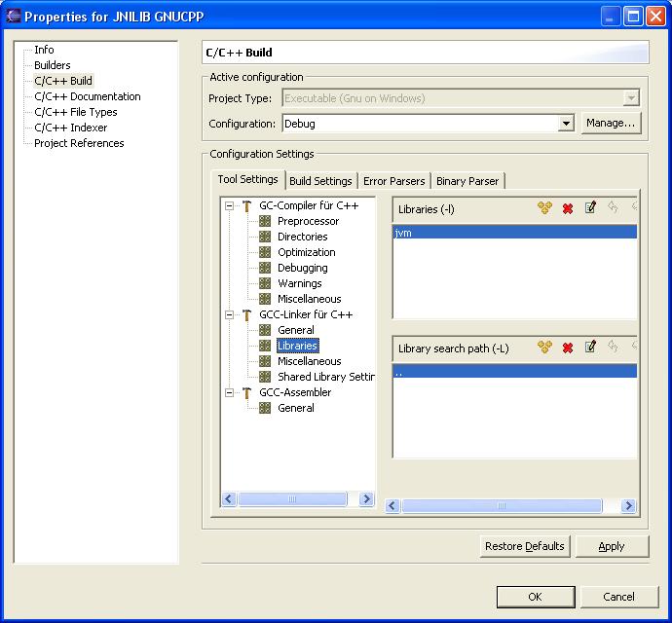Select the Directories tree entry

[x=303, y=237]
